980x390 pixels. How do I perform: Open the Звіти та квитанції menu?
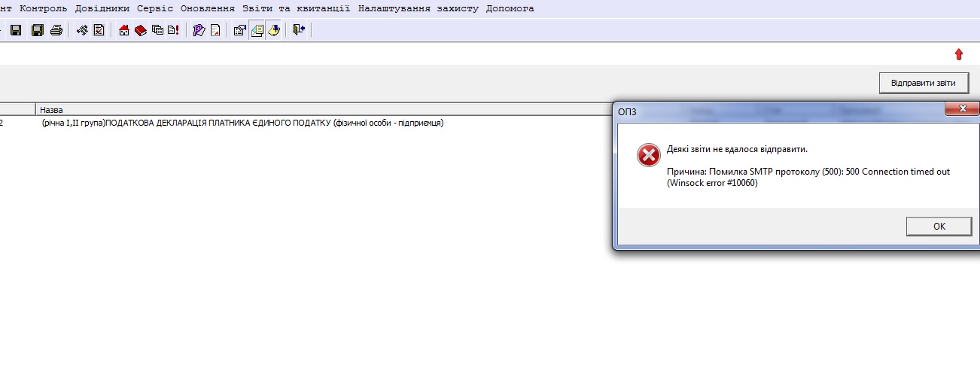click(x=296, y=8)
